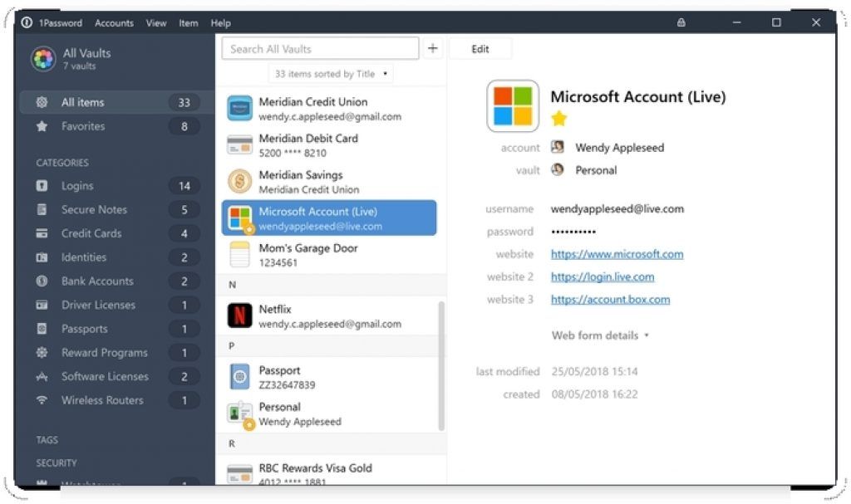Click the Edit button
This screenshot has width=851, height=504.
[x=480, y=49]
